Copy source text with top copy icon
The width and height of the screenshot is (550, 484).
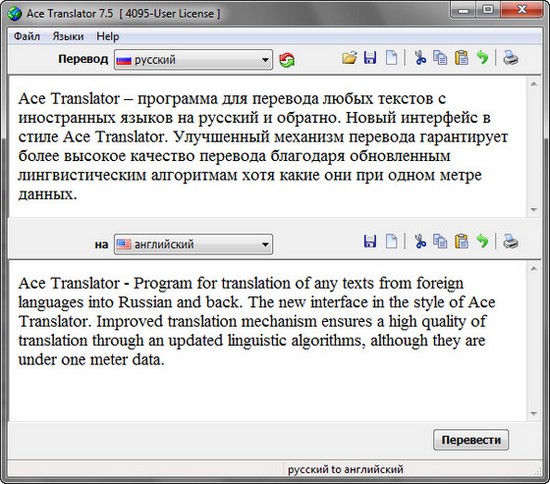(440, 58)
